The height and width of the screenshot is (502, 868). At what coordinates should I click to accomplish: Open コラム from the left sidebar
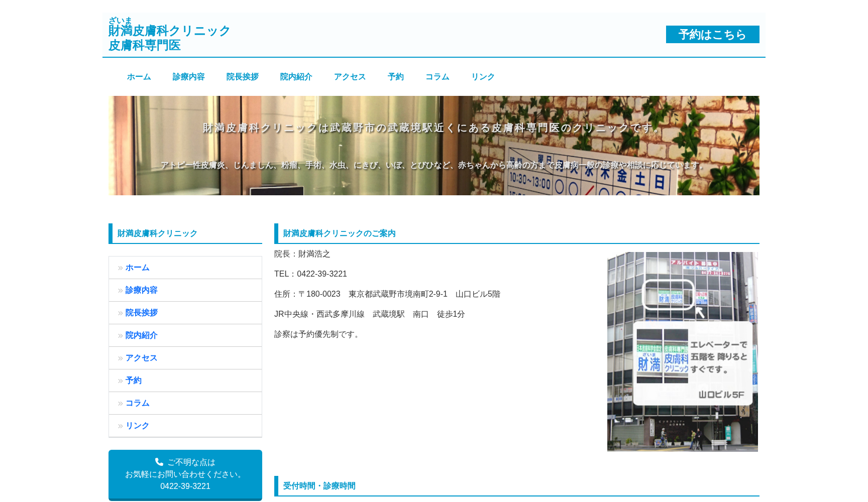(137, 403)
